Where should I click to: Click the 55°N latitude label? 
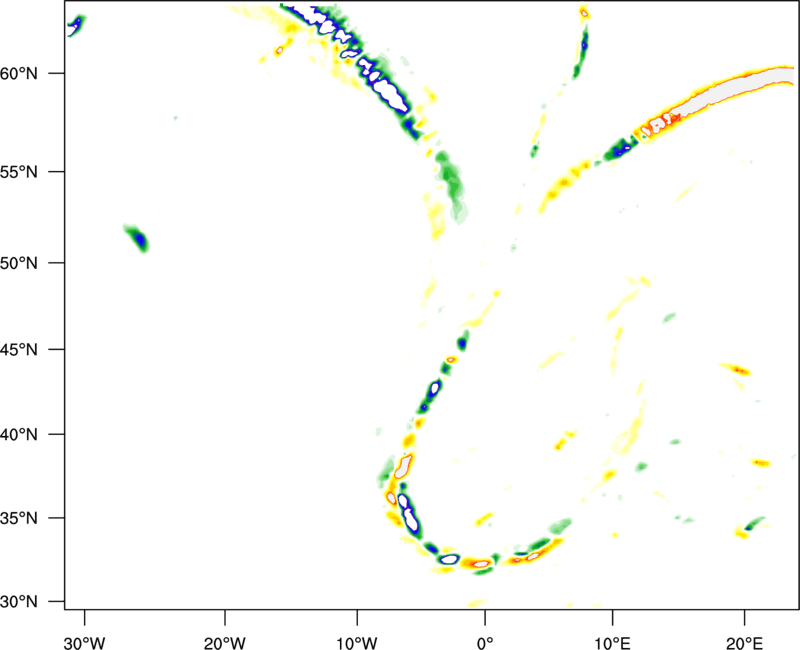[19, 172]
